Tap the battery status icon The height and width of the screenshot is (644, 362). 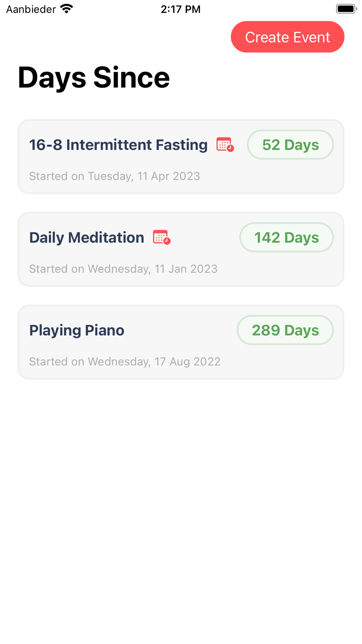[x=346, y=9]
